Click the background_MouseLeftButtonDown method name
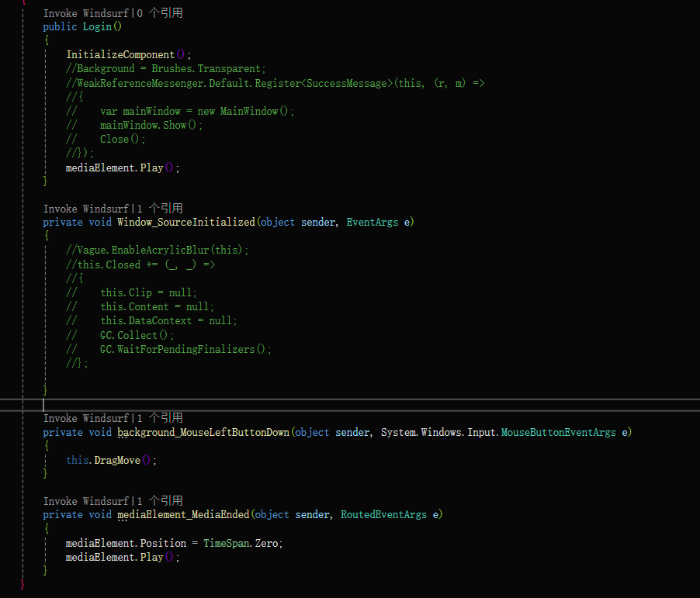 [203, 433]
